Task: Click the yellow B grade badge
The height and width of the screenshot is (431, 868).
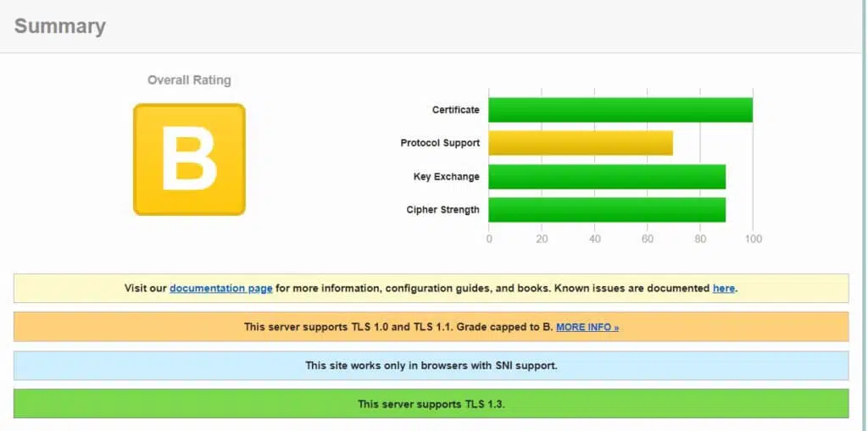Action: [189, 159]
